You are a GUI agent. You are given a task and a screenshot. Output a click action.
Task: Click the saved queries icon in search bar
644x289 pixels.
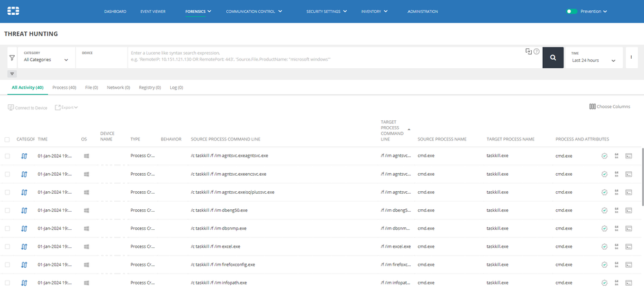tap(528, 51)
